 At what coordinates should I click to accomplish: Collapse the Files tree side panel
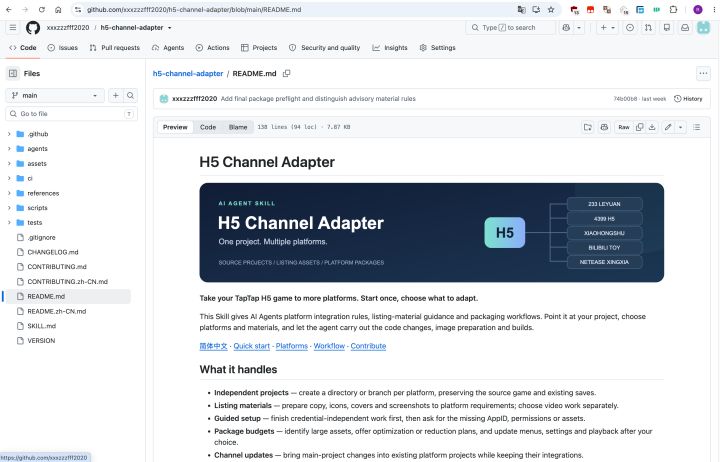pyautogui.click(x=13, y=73)
